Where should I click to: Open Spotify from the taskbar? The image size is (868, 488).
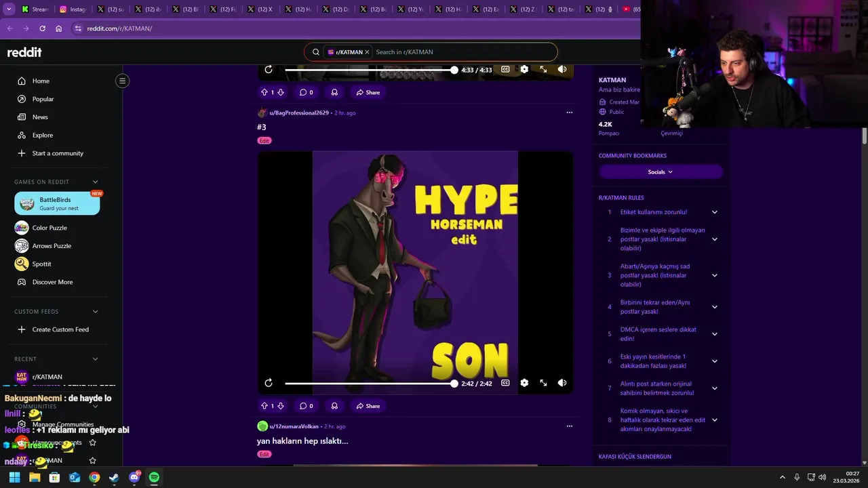tap(154, 477)
